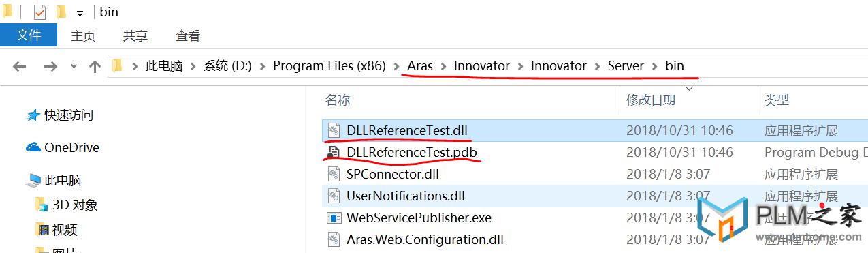
Task: Open 3D 对象 folder in navigation tree
Action: coord(67,205)
